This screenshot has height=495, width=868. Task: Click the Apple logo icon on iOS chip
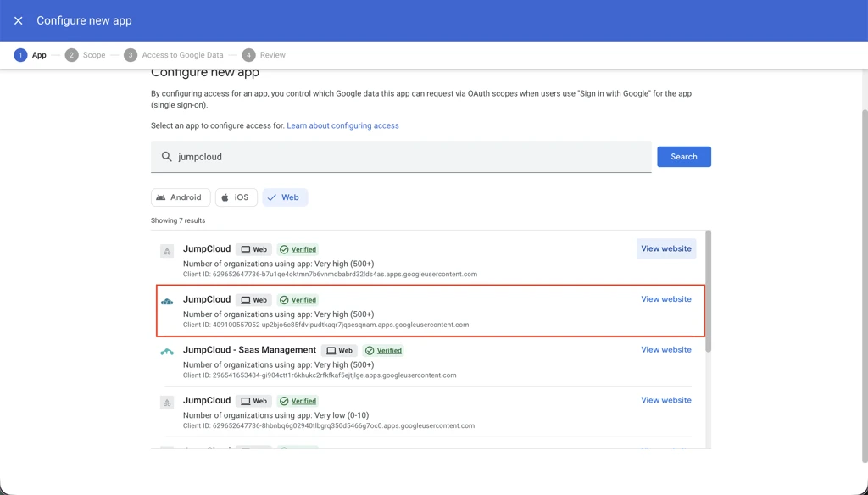click(x=225, y=197)
